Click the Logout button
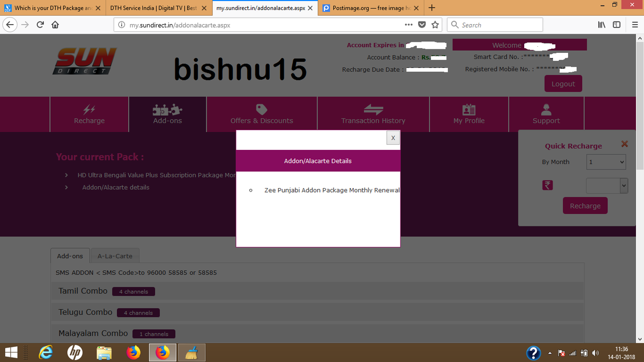The height and width of the screenshot is (362, 644). [x=563, y=84]
